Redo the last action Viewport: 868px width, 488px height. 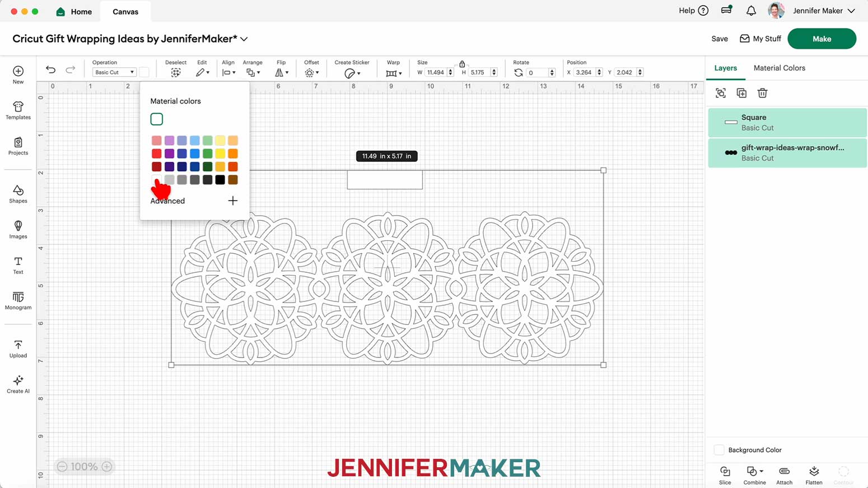point(70,69)
